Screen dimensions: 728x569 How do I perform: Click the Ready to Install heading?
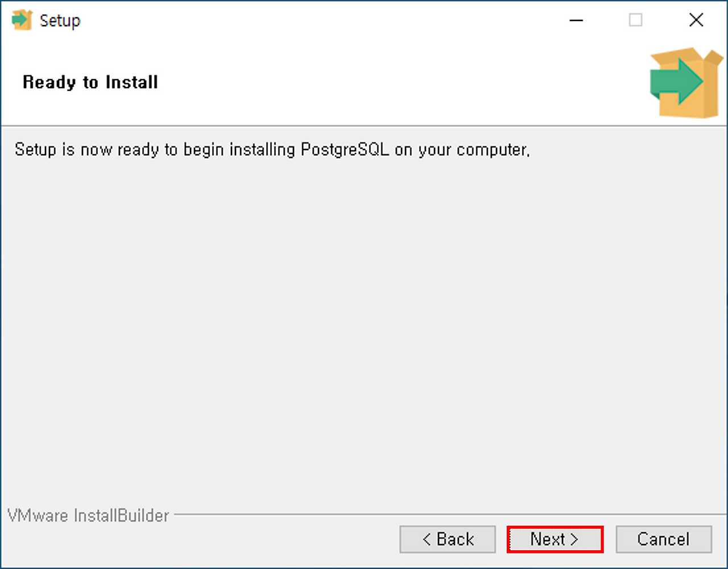[x=89, y=82]
